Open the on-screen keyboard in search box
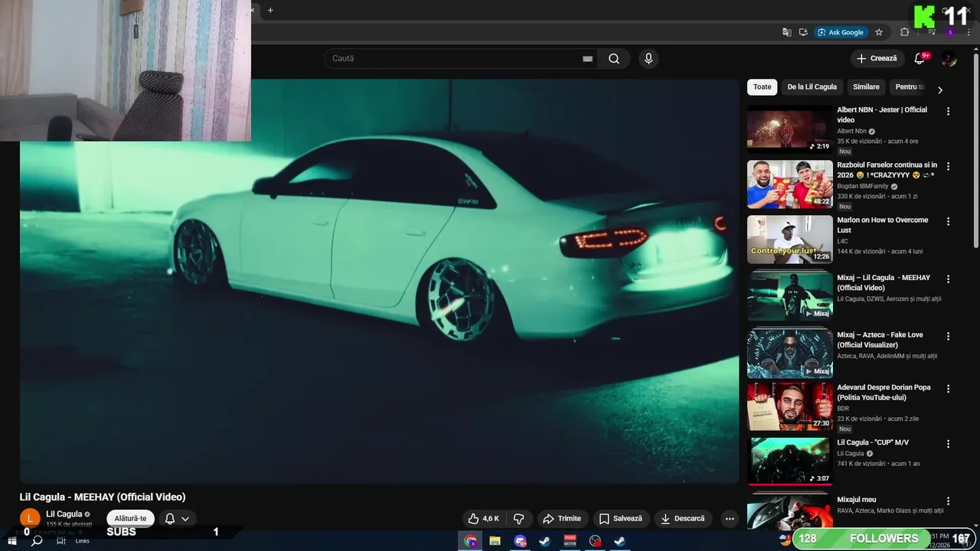Screen dimensions: 980x551 tap(588, 59)
